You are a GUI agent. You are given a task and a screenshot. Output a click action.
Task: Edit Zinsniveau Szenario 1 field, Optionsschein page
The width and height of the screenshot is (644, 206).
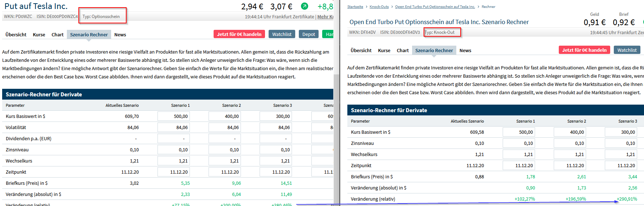[x=173, y=150]
